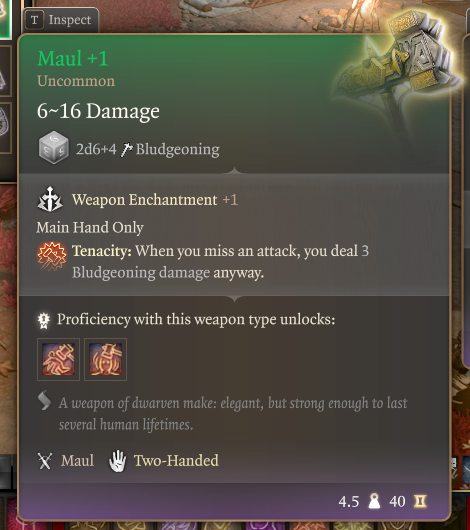Image resolution: width=470 pixels, height=530 pixels.
Task: Click the crossed swords Maul type icon
Action: 45,461
